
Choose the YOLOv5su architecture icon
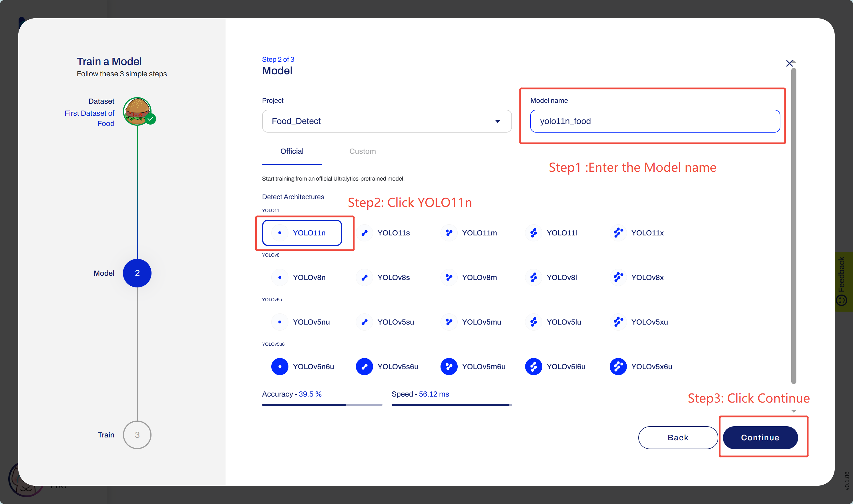tap(364, 322)
